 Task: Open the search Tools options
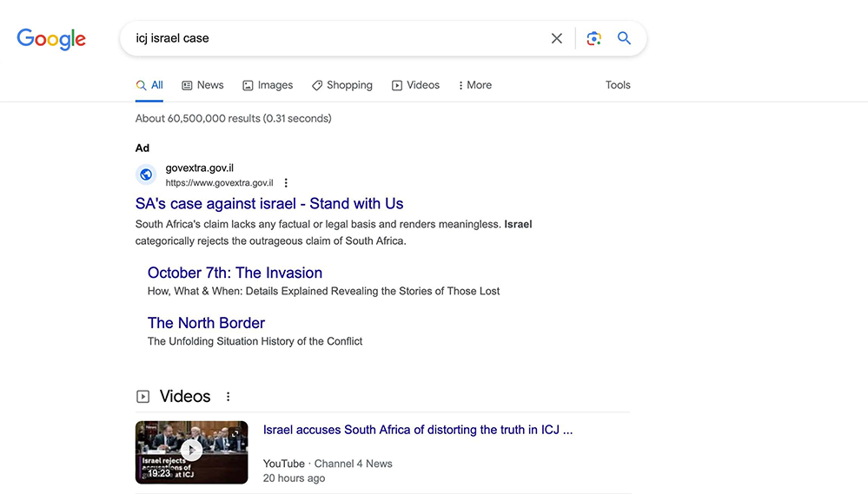tap(618, 85)
